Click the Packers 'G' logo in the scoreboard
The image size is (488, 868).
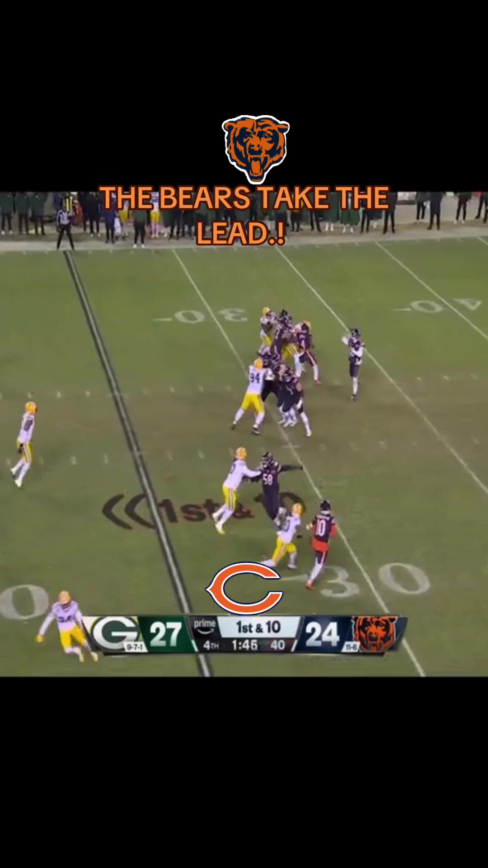tap(114, 633)
